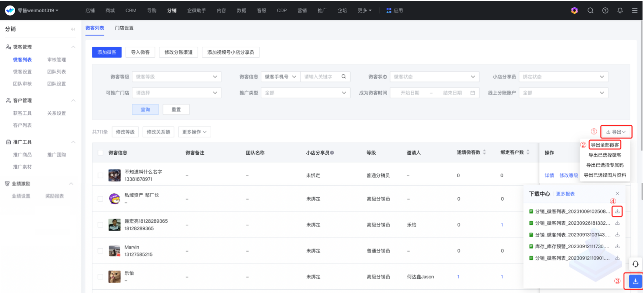Click avatar of 不知道叫什么名字
Viewport: 644px width, 296px height.
coord(114,175)
